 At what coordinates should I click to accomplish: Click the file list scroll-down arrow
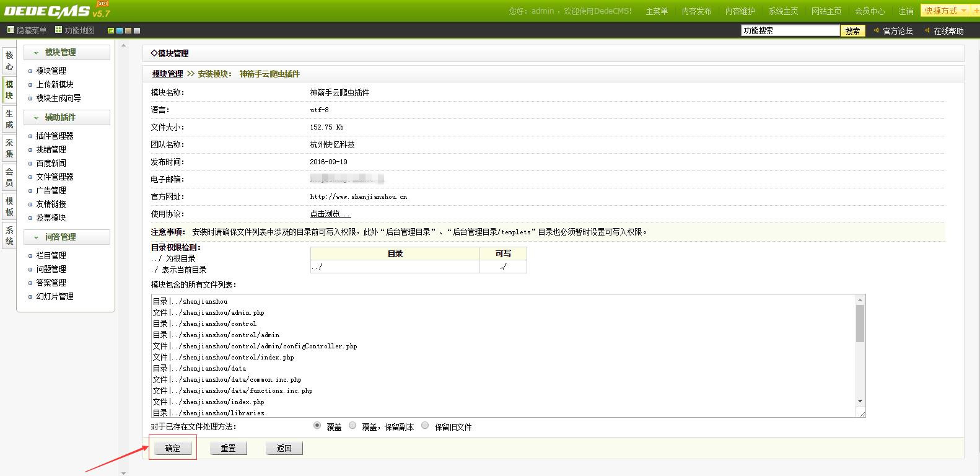click(860, 402)
